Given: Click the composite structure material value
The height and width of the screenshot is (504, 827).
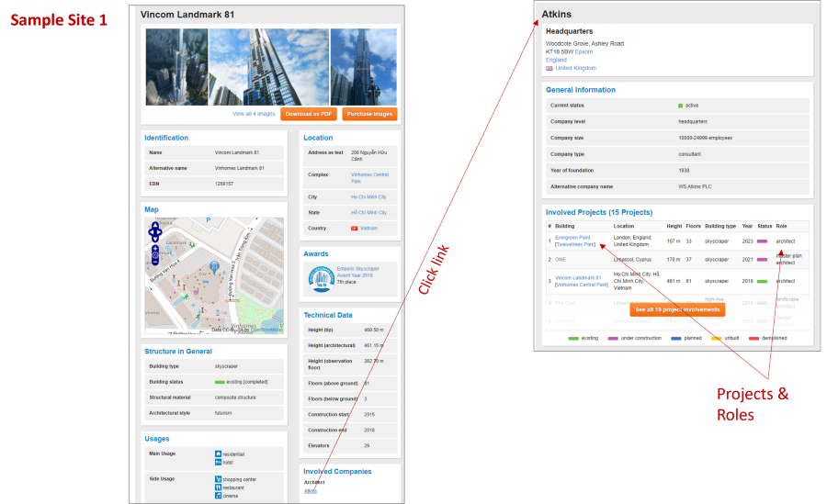Looking at the screenshot, I should coord(235,398).
